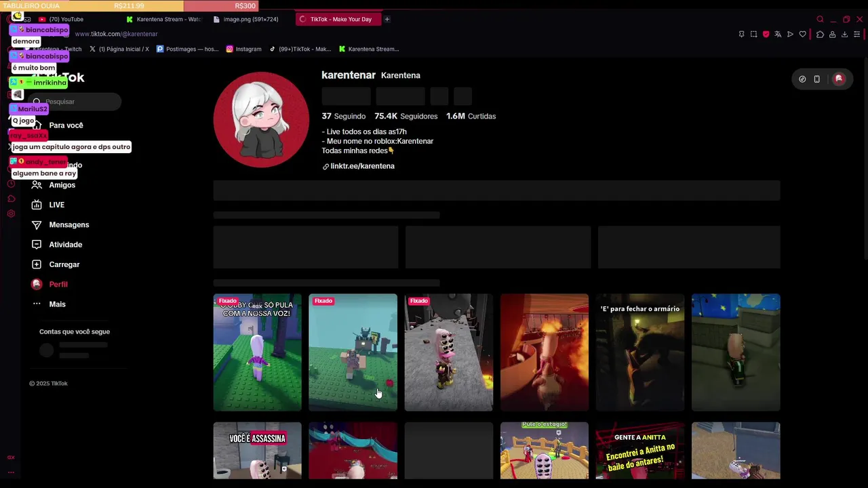Open the (99+)TikTok bookmark
868x488 pixels.
click(300, 49)
